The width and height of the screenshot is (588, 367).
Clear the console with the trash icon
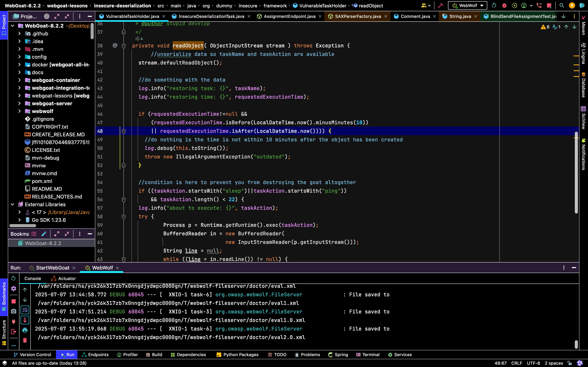(x=25, y=340)
